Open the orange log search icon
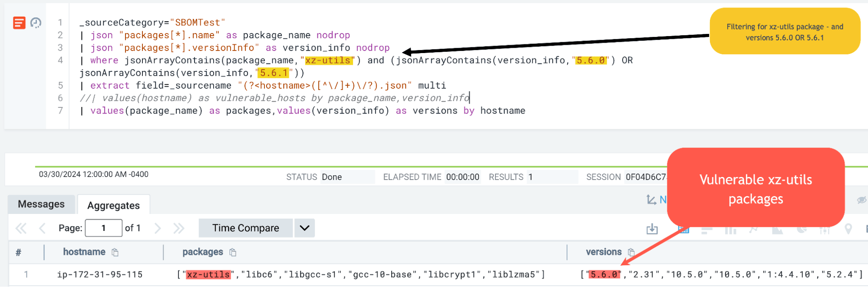868x287 pixels. 19,23
